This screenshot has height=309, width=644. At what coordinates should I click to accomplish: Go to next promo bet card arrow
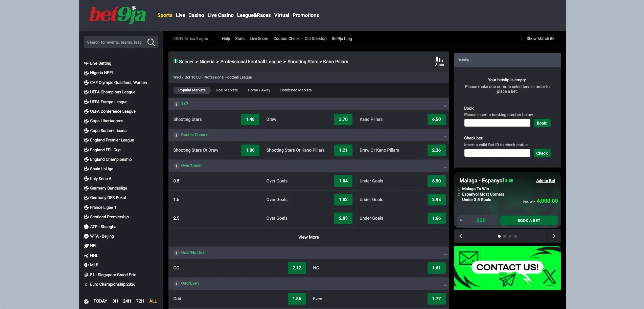554,236
